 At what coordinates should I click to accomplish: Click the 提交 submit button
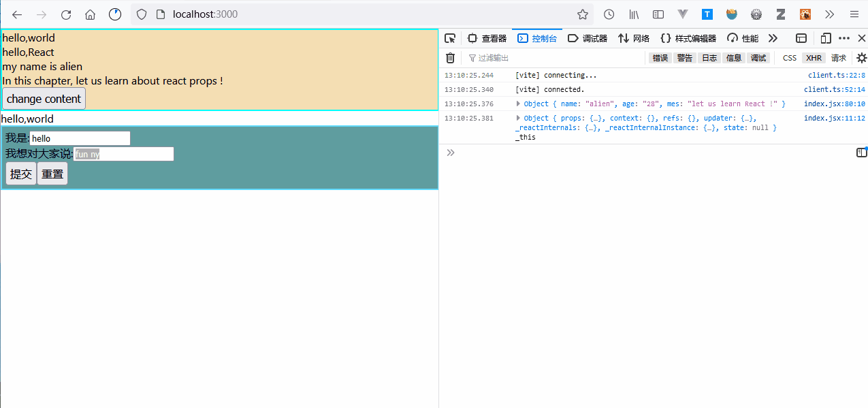click(21, 174)
